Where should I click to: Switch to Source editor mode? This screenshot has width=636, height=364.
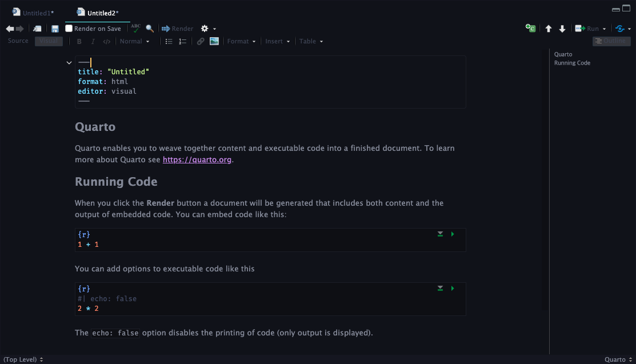[x=18, y=41]
